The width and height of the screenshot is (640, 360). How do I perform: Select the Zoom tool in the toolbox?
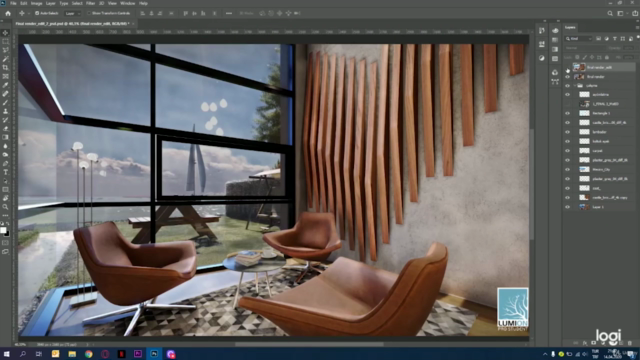coord(5,207)
